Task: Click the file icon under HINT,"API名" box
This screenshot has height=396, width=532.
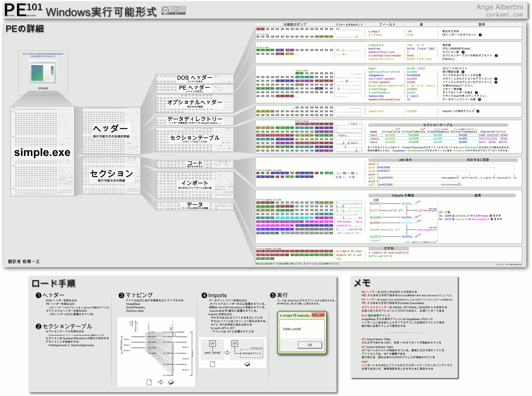Action: [x=212, y=364]
